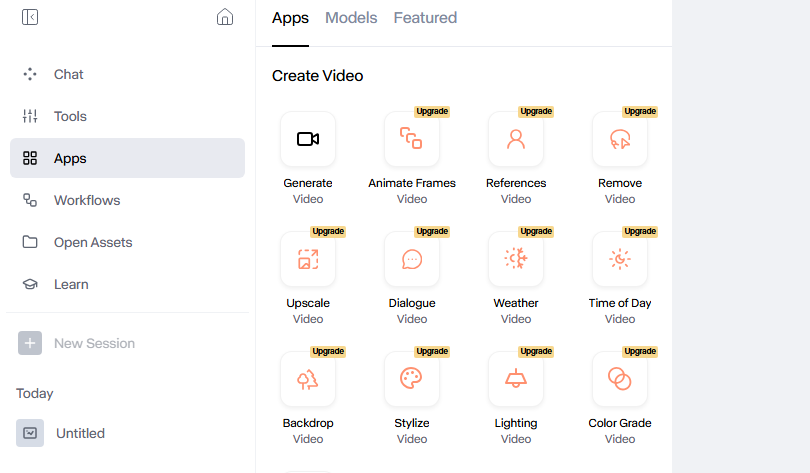The image size is (810, 473).
Task: Switch to the Featured tab
Action: click(x=425, y=18)
